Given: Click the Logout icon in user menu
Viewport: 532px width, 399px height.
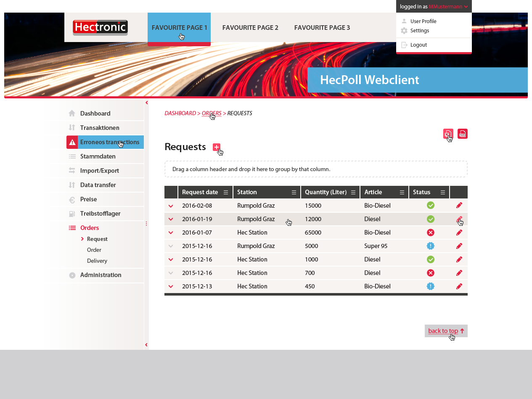Looking at the screenshot, I should pyautogui.click(x=404, y=45).
